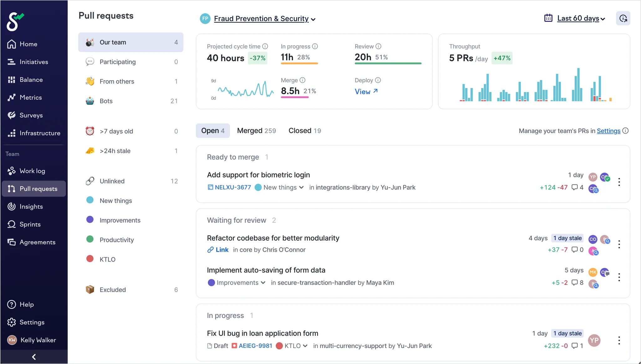This screenshot has width=641, height=364.
Task: Open the Surveys sidebar icon
Action: coord(12,115)
